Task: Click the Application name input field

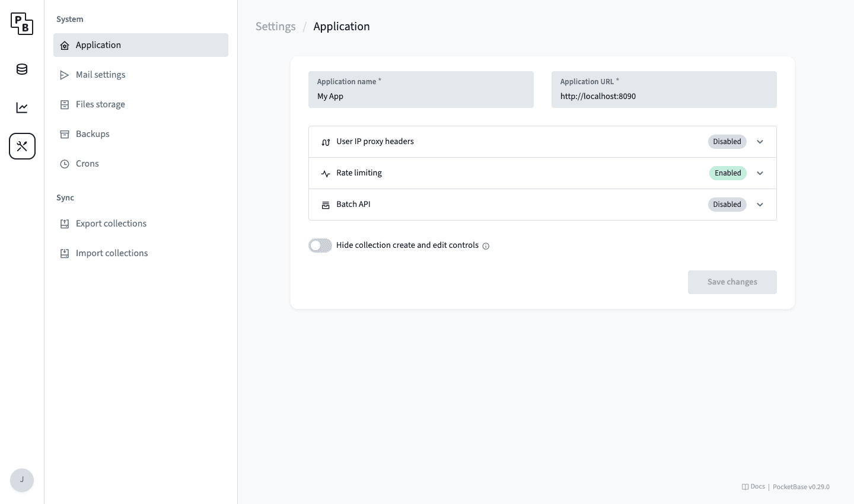Action: click(x=420, y=96)
